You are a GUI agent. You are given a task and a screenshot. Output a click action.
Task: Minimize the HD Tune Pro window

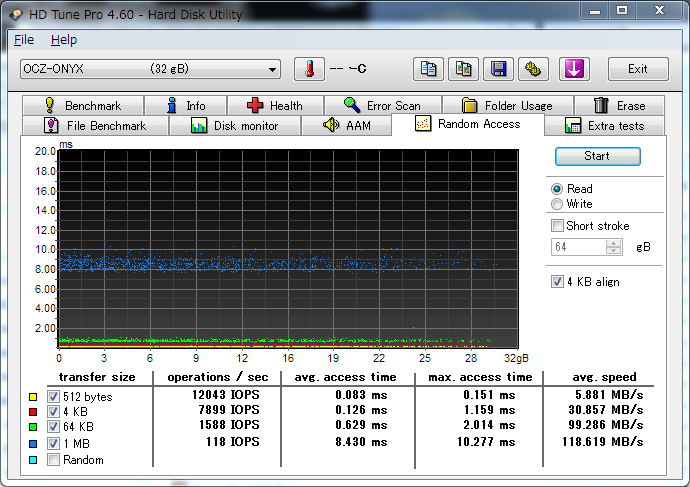pyautogui.click(x=595, y=11)
